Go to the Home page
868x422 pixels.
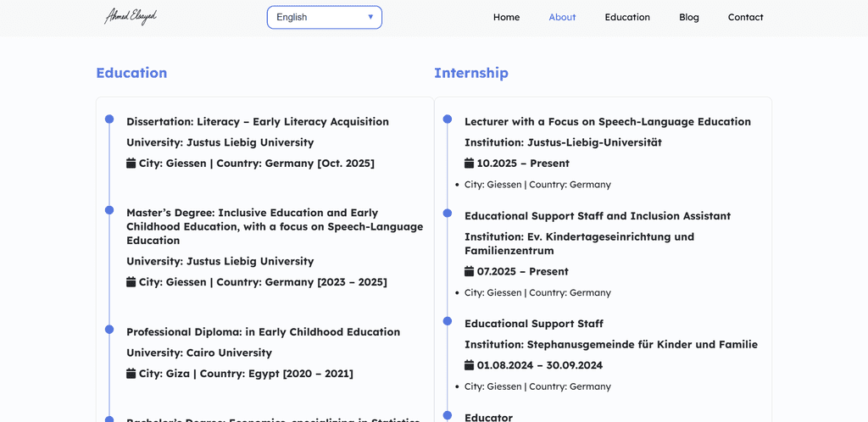(506, 17)
